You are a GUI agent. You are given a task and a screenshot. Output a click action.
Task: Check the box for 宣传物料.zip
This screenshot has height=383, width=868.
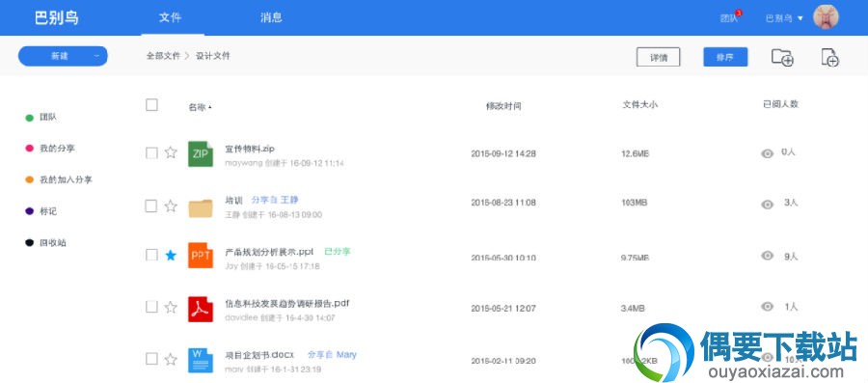[x=151, y=152]
